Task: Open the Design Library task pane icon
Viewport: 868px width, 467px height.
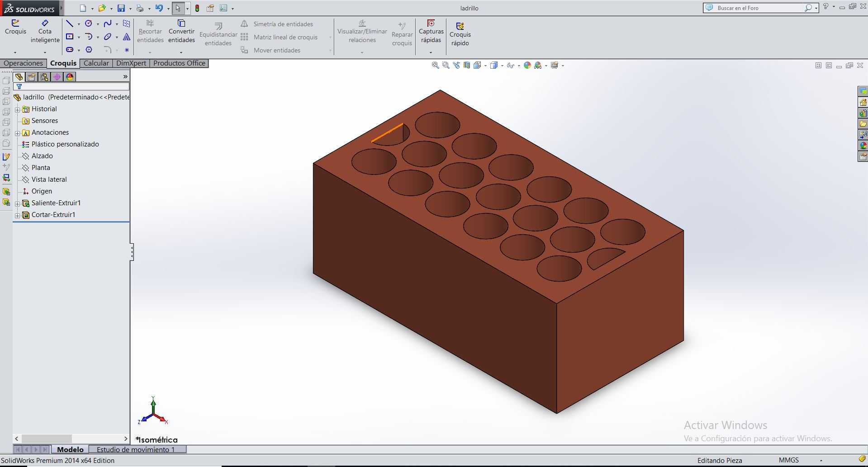Action: pos(863,113)
